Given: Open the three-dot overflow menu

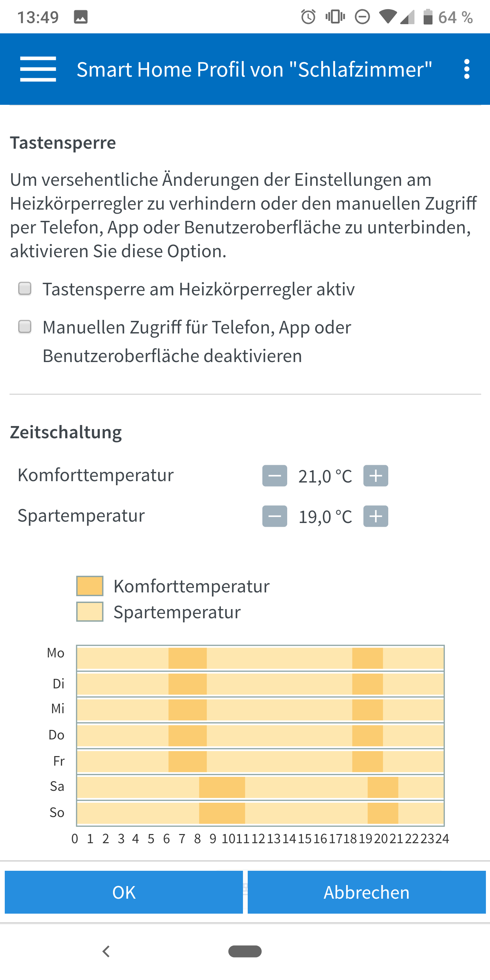Looking at the screenshot, I should coord(467,69).
